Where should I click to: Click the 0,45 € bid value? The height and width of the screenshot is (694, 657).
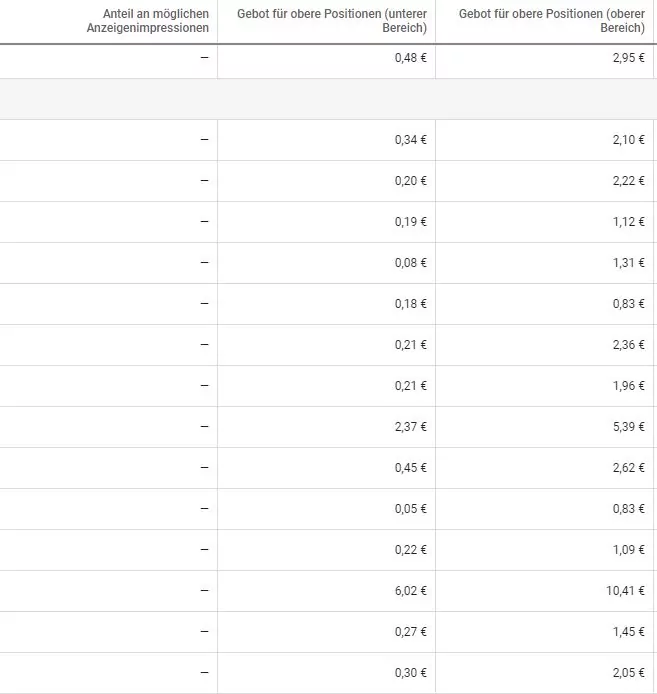[x=410, y=468]
